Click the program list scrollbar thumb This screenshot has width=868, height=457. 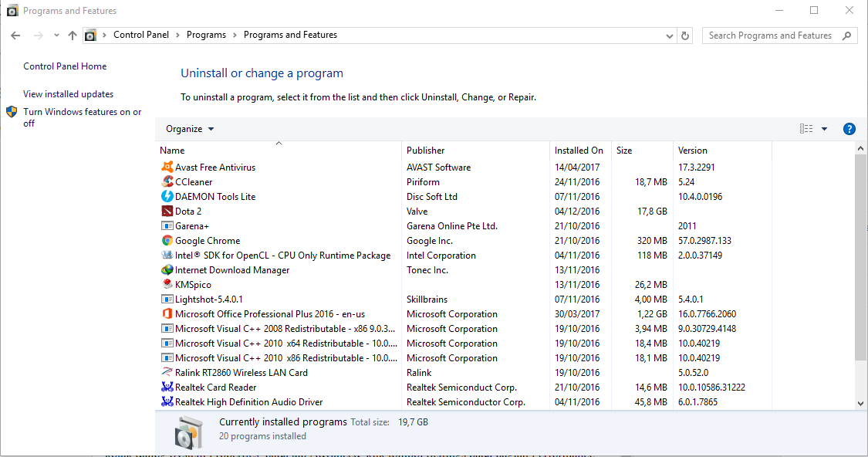click(x=860, y=258)
